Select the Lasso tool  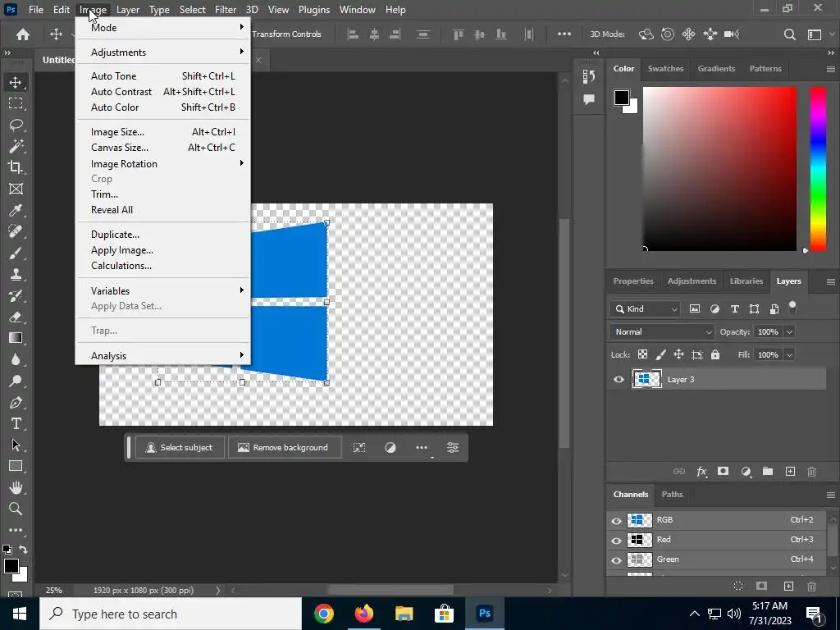click(x=16, y=125)
